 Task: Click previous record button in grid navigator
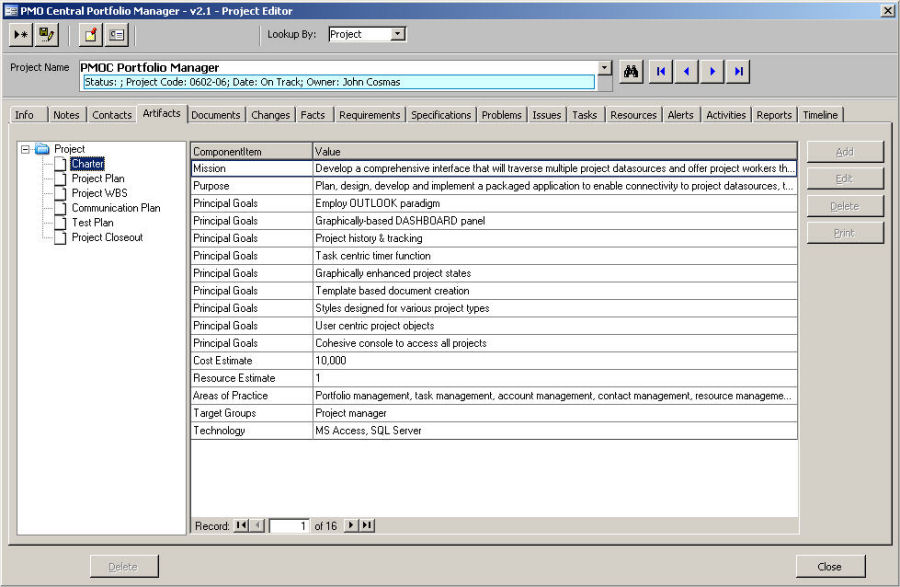click(258, 525)
